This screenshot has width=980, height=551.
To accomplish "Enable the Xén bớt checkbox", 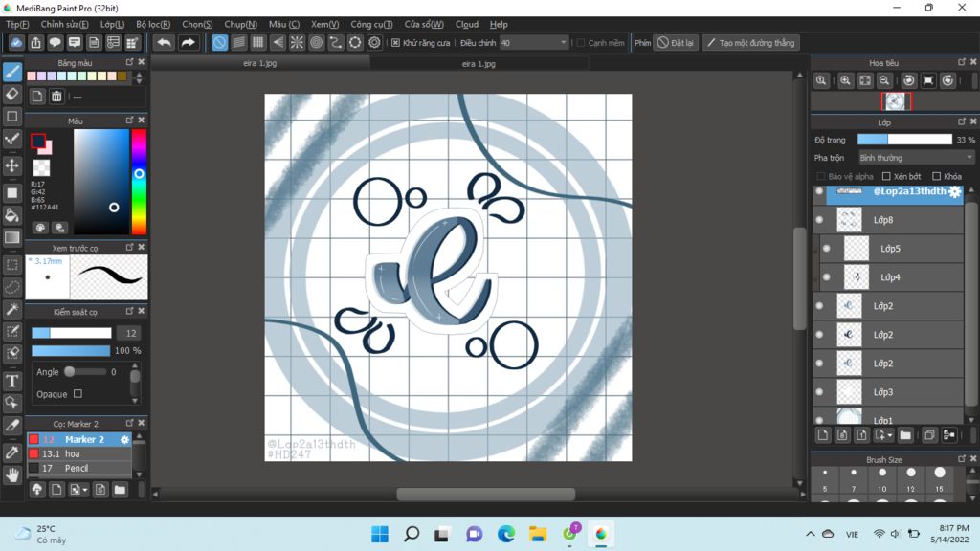I will pos(886,176).
